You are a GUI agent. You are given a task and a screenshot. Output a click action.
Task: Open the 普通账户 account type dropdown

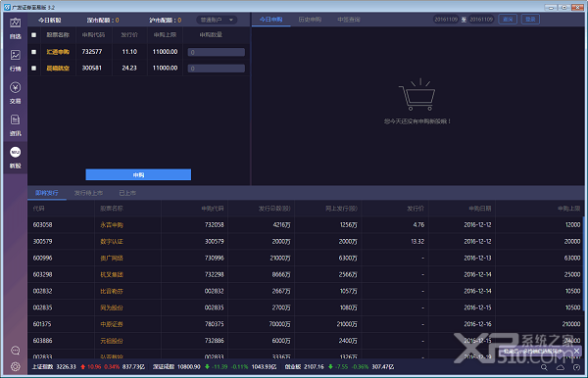coord(217,20)
